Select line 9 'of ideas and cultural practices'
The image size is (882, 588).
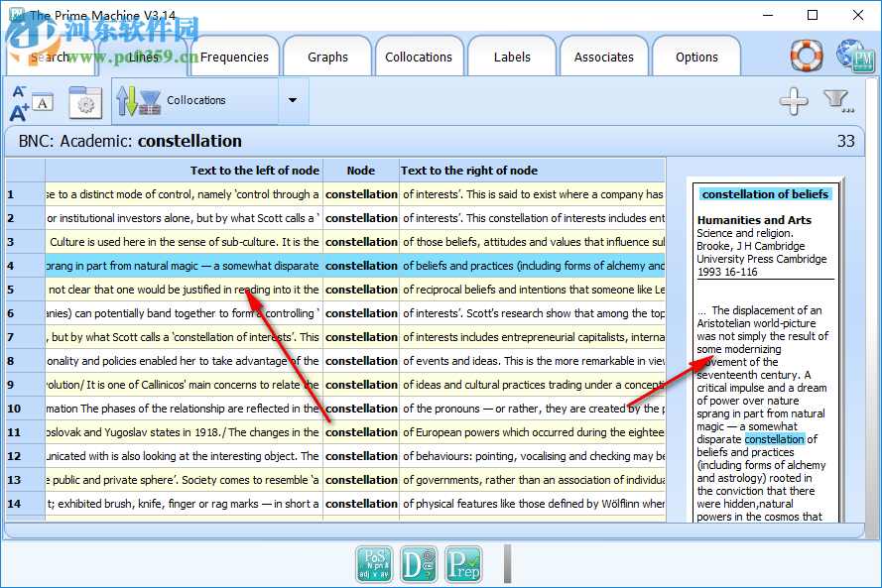coord(335,385)
